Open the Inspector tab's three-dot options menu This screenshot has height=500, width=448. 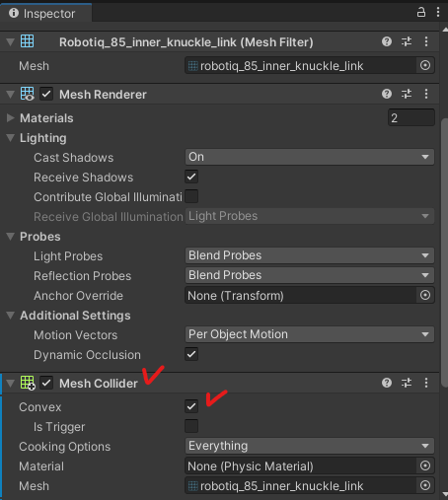tap(438, 13)
